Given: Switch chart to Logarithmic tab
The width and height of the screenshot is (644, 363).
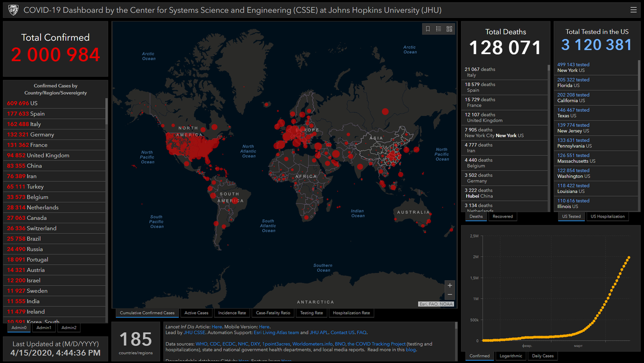Looking at the screenshot, I should coord(510,355).
